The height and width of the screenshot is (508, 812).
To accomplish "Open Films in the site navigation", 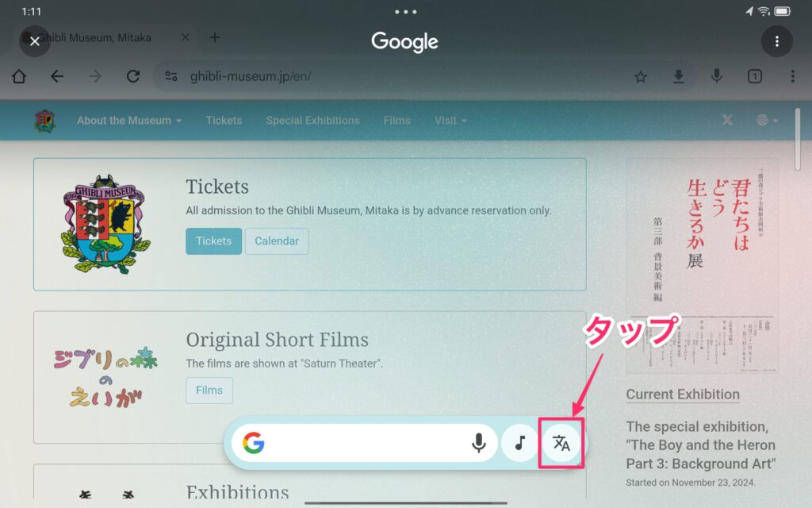I will coord(397,121).
